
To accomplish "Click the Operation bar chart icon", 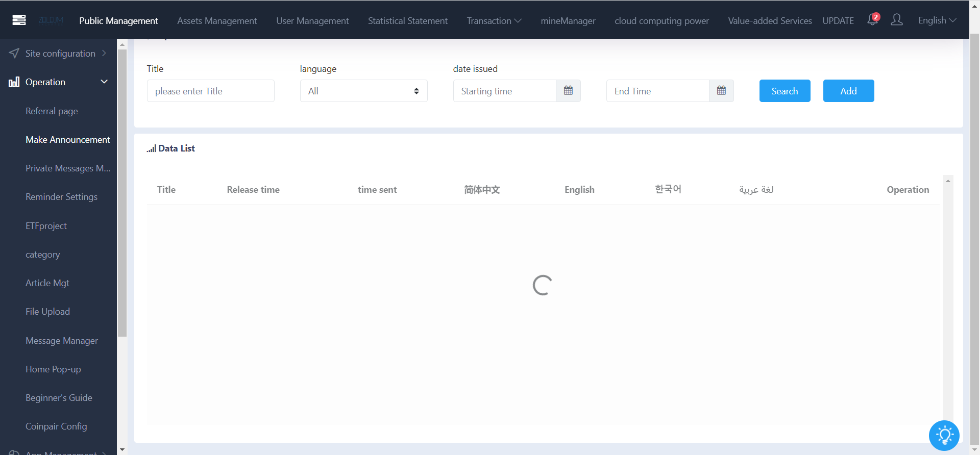I will [x=14, y=82].
